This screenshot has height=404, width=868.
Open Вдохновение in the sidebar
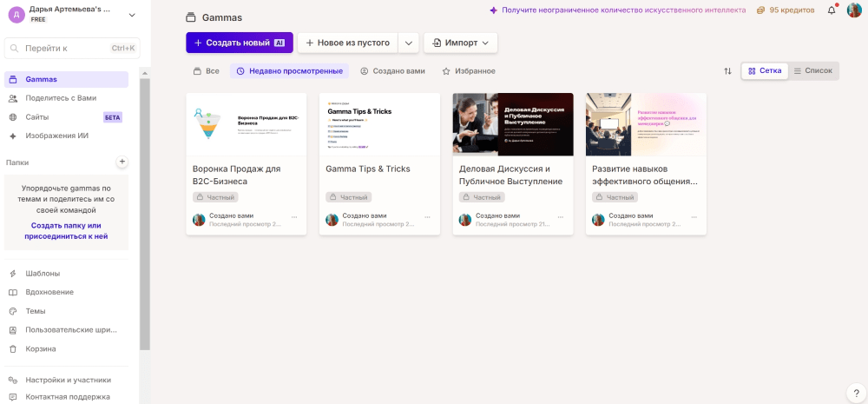pyautogui.click(x=67, y=292)
